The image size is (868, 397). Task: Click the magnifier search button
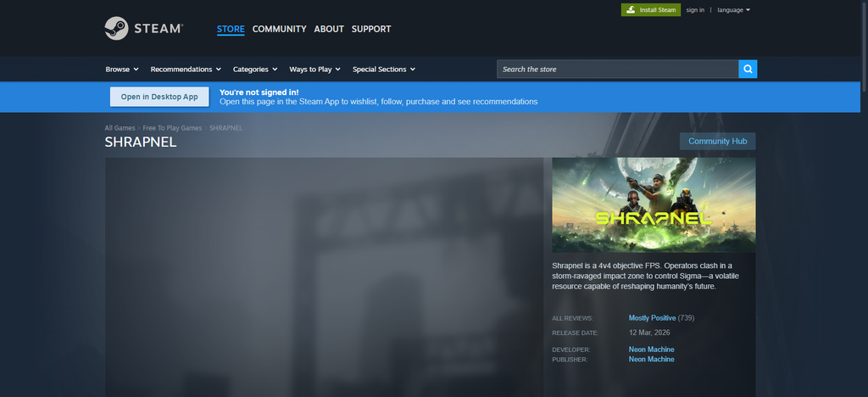point(748,70)
